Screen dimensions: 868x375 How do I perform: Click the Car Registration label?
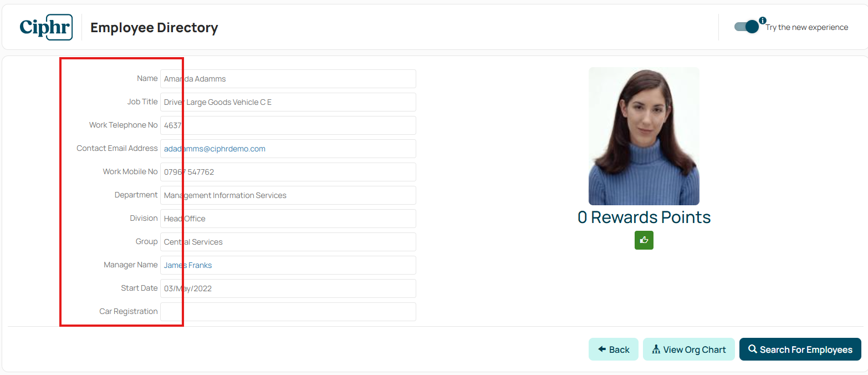pyautogui.click(x=129, y=311)
